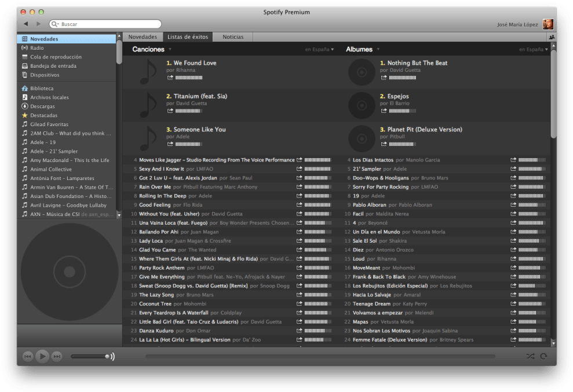Click the back navigation arrow
Image resolution: width=573 pixels, height=392 pixels.
coord(26,24)
